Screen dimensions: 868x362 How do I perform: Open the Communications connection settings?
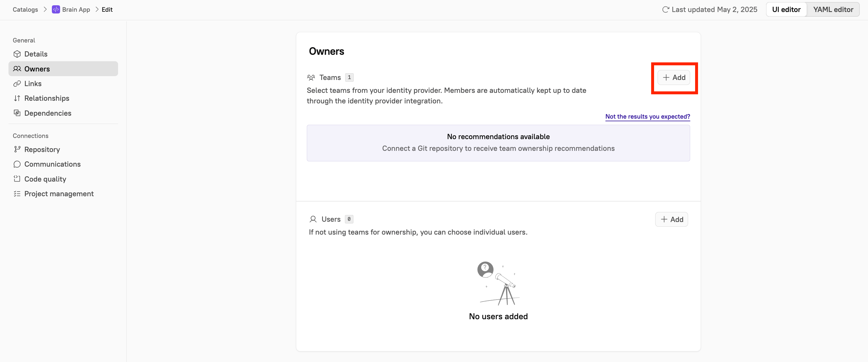(63, 164)
